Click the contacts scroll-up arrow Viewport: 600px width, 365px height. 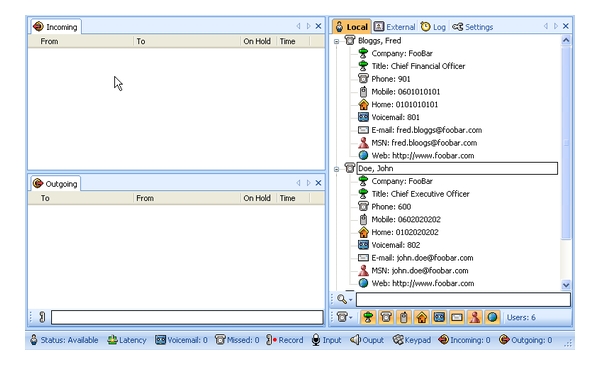tap(566, 40)
